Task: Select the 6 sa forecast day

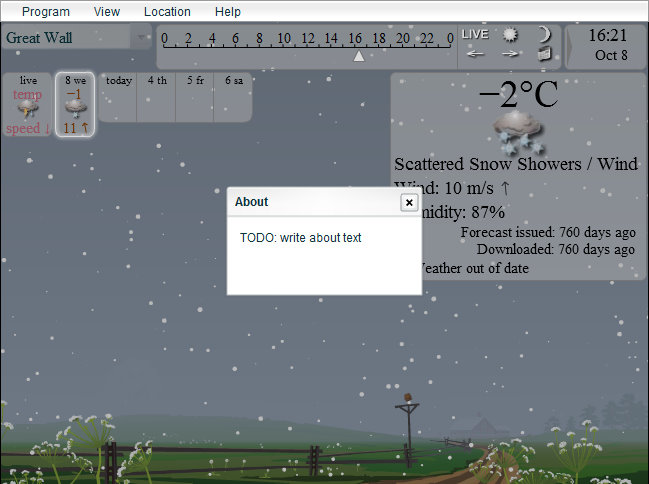Action: tap(234, 98)
